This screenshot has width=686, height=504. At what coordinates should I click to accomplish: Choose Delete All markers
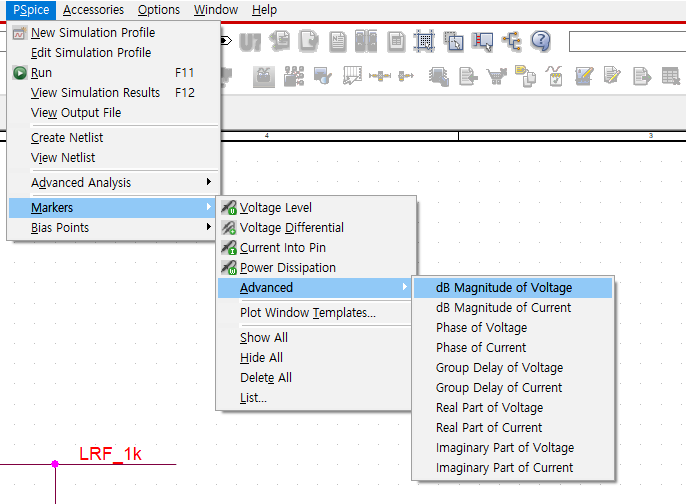pos(315,378)
